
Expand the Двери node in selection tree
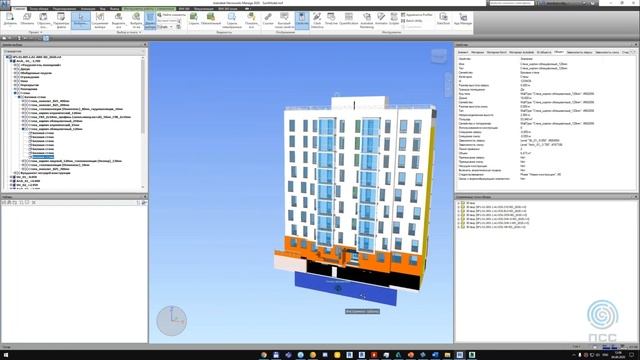(15, 69)
